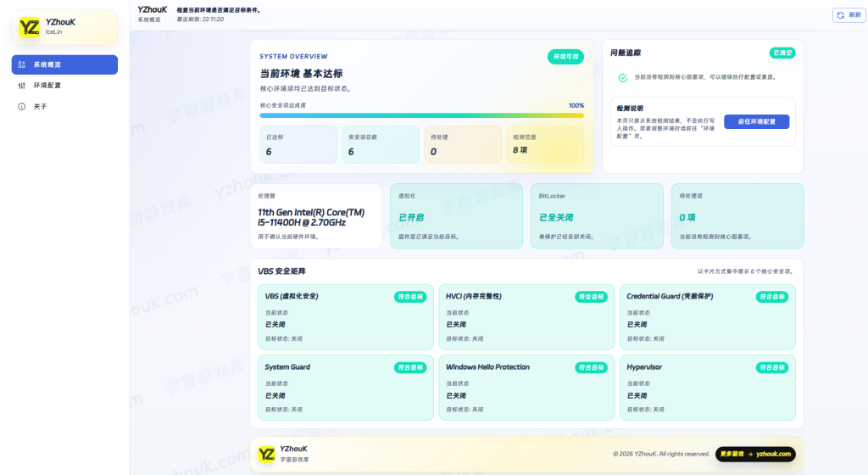This screenshot has height=475, width=868.
Task: Select the 虚拟化 已开启 card
Action: pos(456,216)
